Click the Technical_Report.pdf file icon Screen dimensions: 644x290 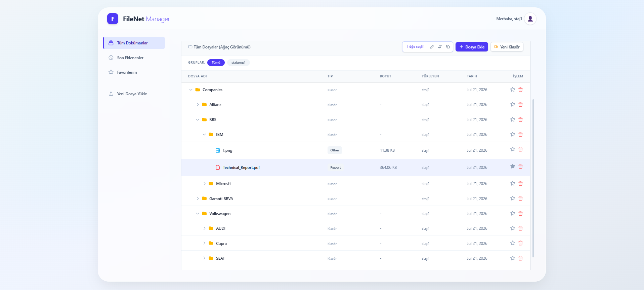pyautogui.click(x=218, y=167)
